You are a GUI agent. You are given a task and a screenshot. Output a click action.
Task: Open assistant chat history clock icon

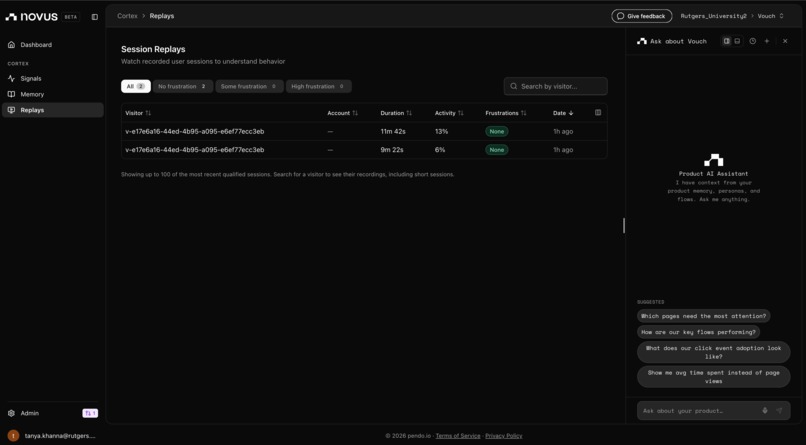tap(753, 41)
